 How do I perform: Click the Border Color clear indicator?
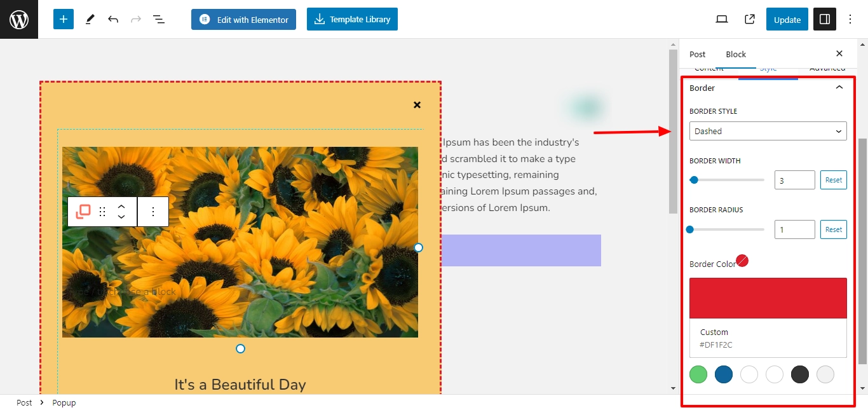coord(742,261)
